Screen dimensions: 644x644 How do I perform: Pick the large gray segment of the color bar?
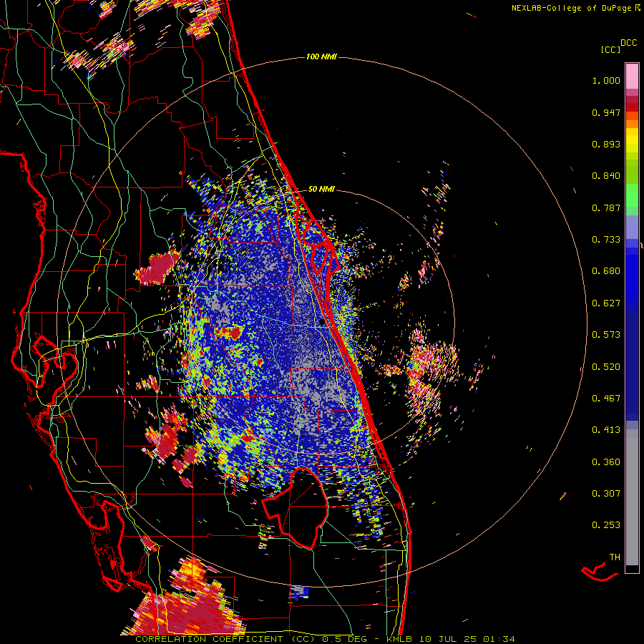pyautogui.click(x=632, y=497)
